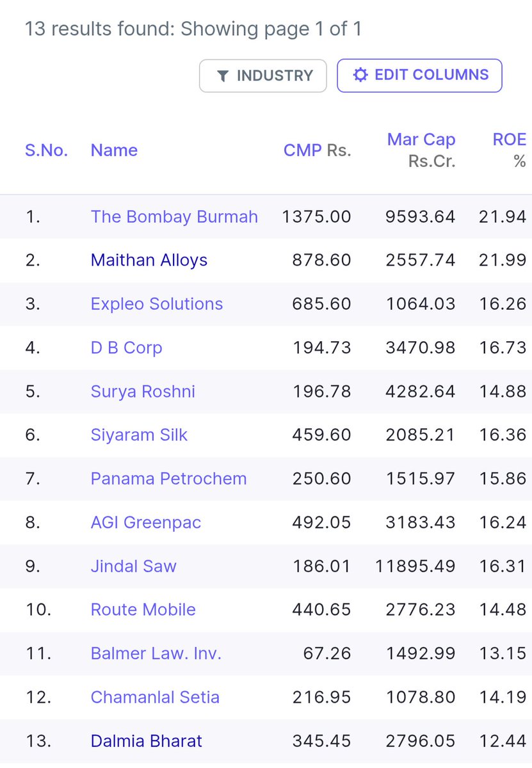
Task: Open The Bombay Burmah company link
Action: [x=174, y=217]
